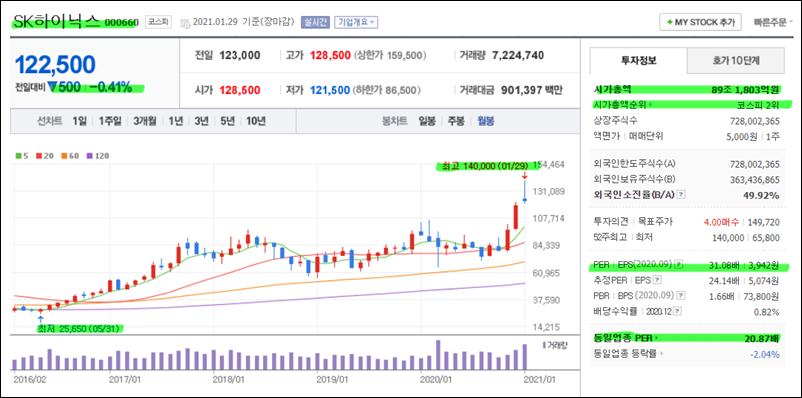Click the help icon beside PER EPS(2020.09)
Image resolution: width=802 pixels, height=398 pixels.
[678, 265]
